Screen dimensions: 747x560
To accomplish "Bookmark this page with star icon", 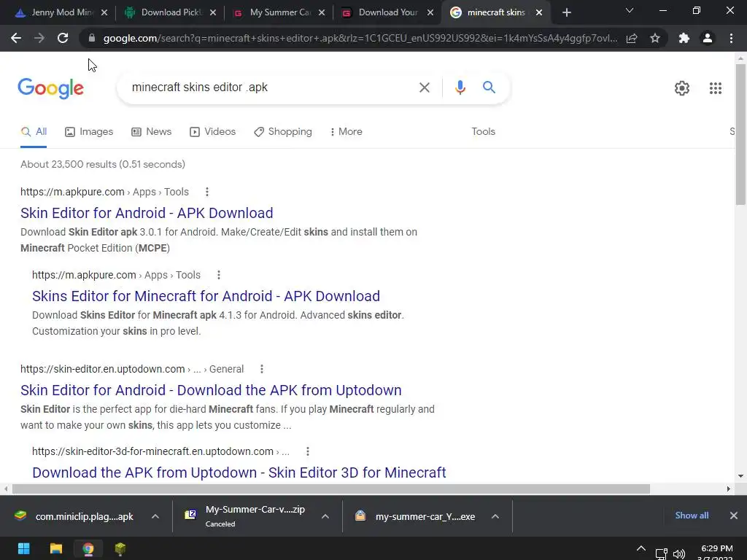I will (655, 38).
